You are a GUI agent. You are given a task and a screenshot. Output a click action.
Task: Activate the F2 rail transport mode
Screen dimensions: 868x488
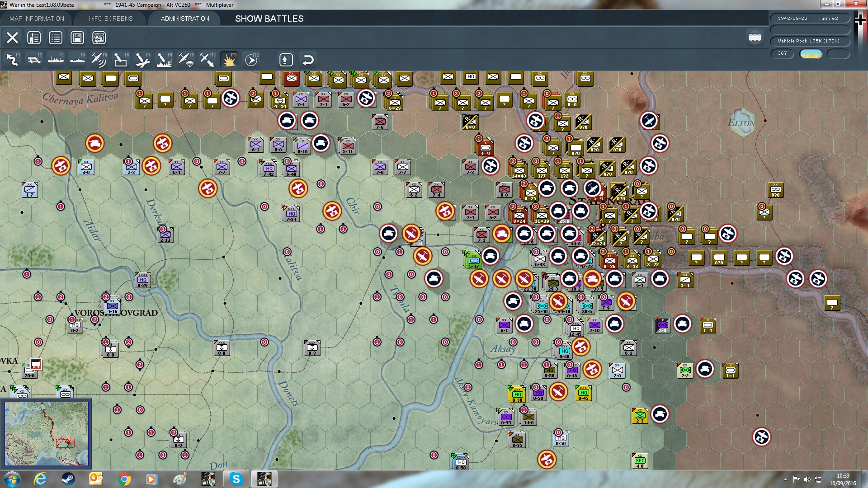[34, 59]
